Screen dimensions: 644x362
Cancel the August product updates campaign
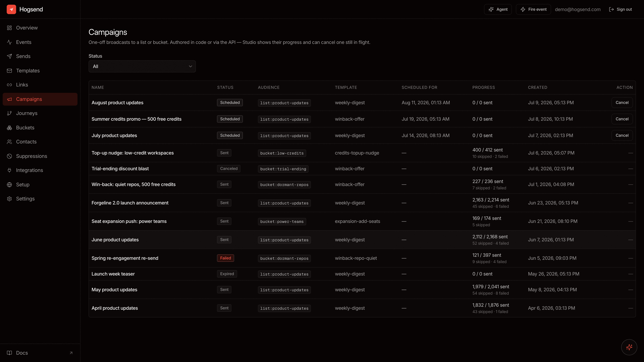coord(622,103)
